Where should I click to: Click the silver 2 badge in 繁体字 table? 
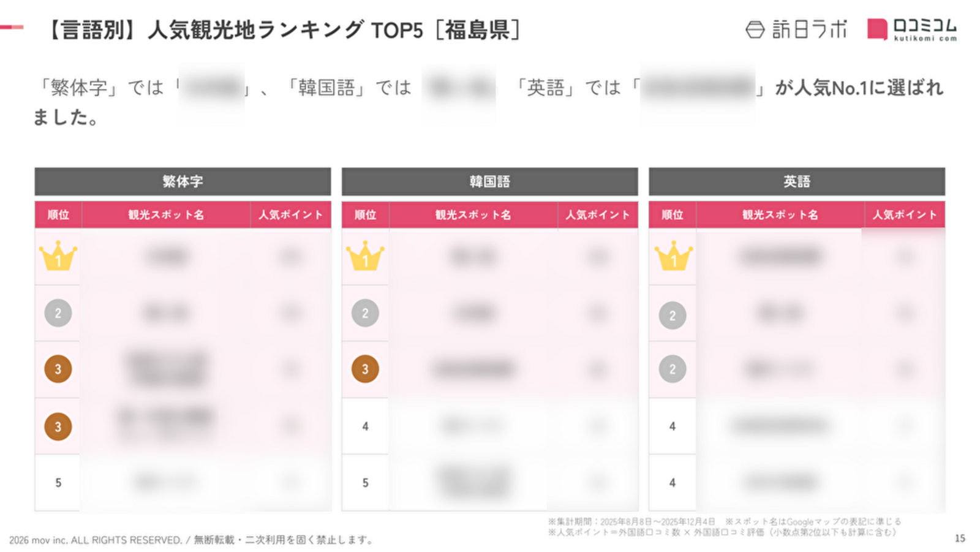coord(58,313)
